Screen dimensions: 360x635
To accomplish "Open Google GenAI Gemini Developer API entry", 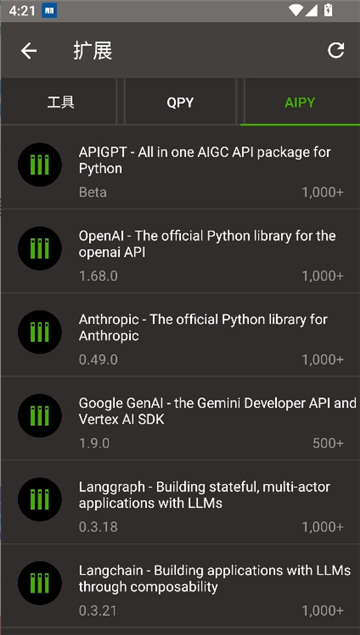I will tap(180, 418).
